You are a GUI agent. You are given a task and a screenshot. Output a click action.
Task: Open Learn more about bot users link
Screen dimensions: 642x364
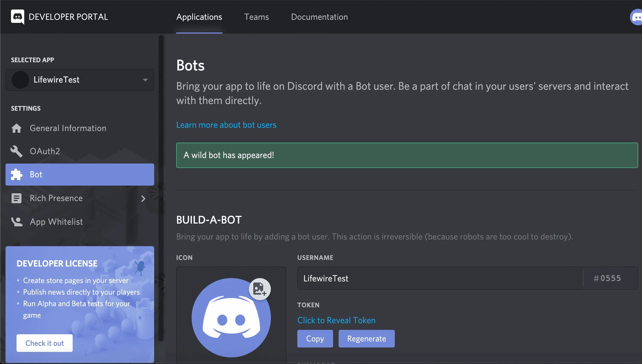226,125
